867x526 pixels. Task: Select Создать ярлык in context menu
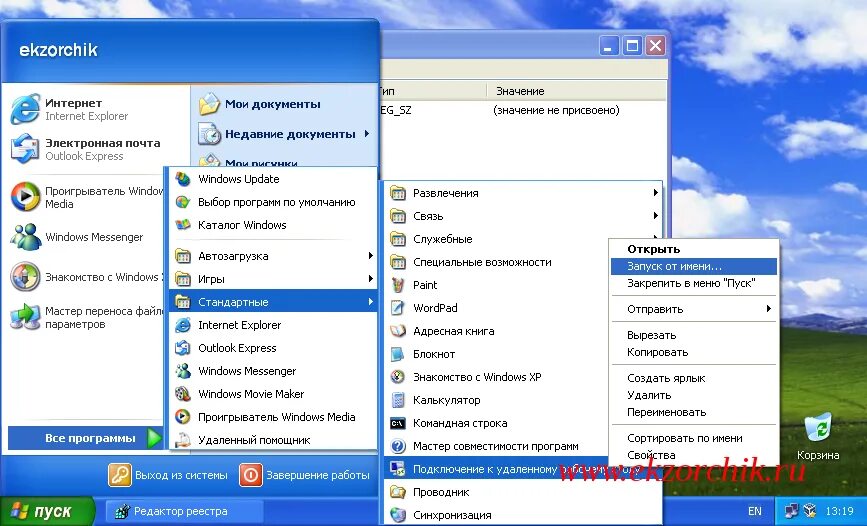tap(693, 378)
